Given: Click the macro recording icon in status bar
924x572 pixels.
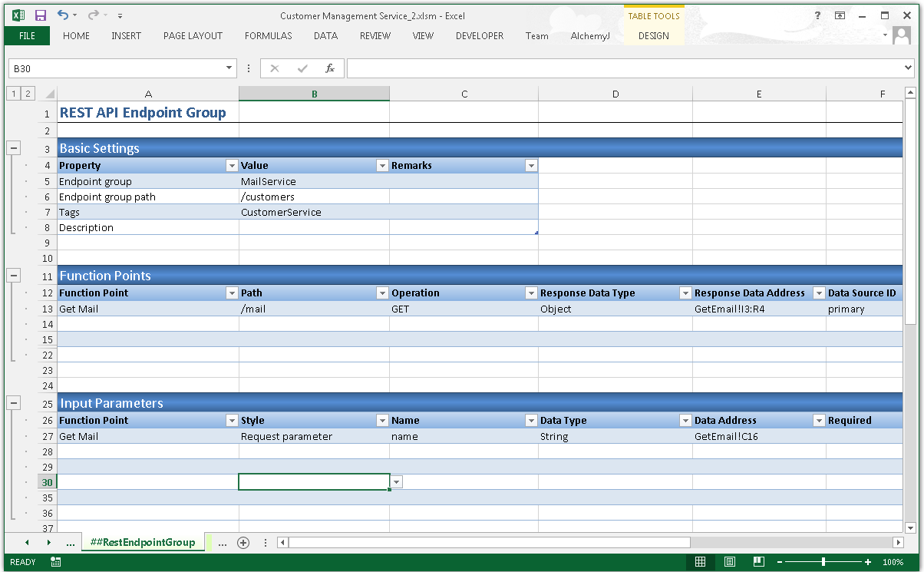Looking at the screenshot, I should [56, 562].
